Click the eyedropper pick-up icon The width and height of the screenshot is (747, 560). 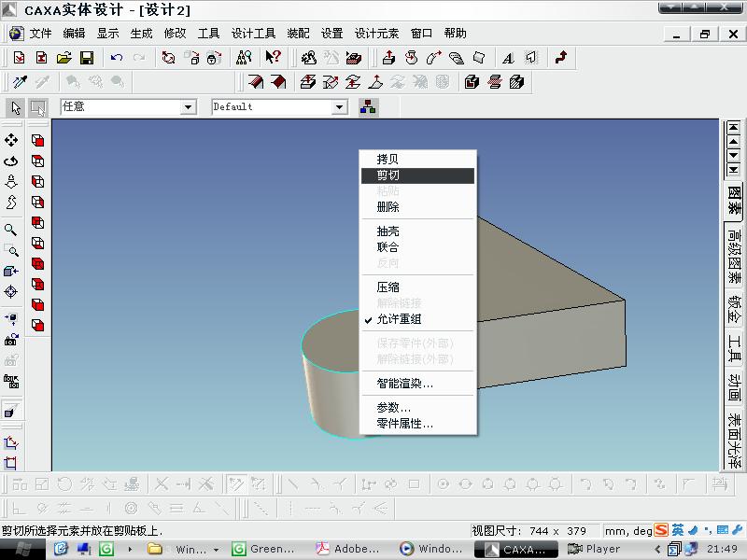[x=20, y=82]
